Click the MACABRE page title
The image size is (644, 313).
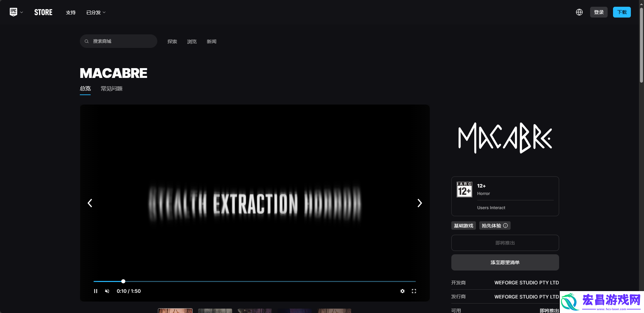pyautogui.click(x=114, y=73)
